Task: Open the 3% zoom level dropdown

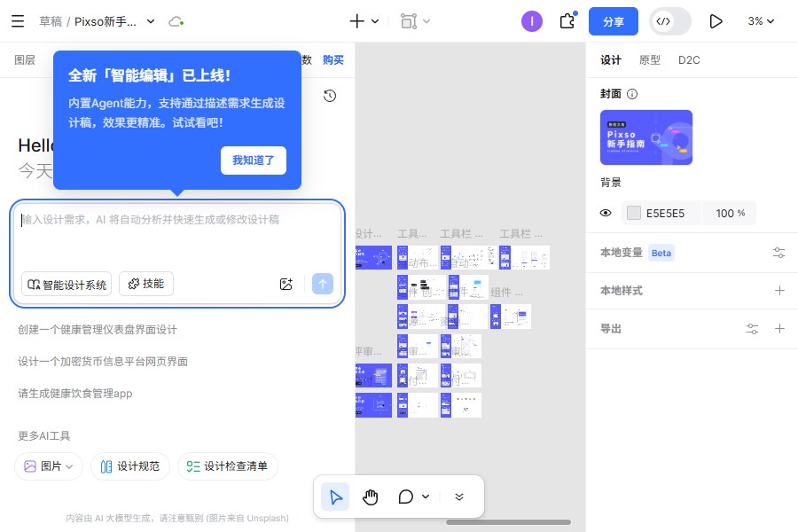Action: (761, 21)
